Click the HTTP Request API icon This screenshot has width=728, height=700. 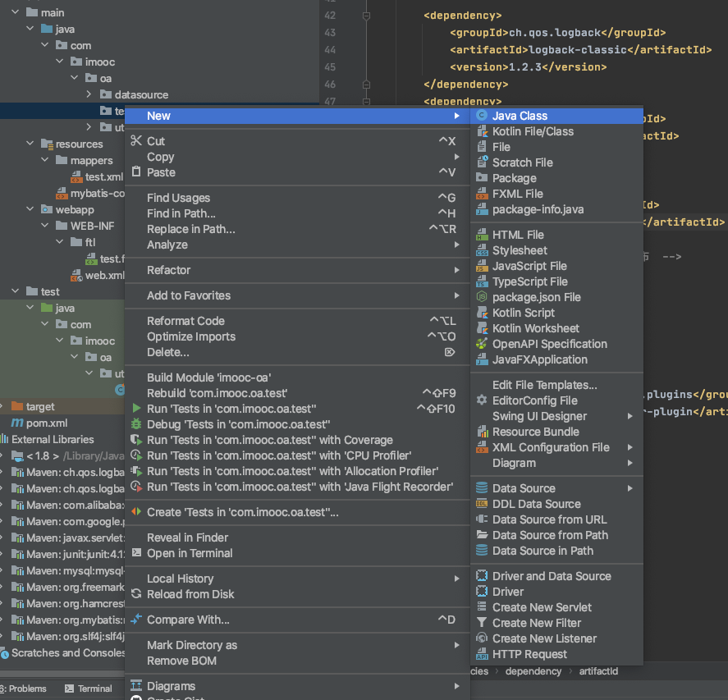(482, 654)
